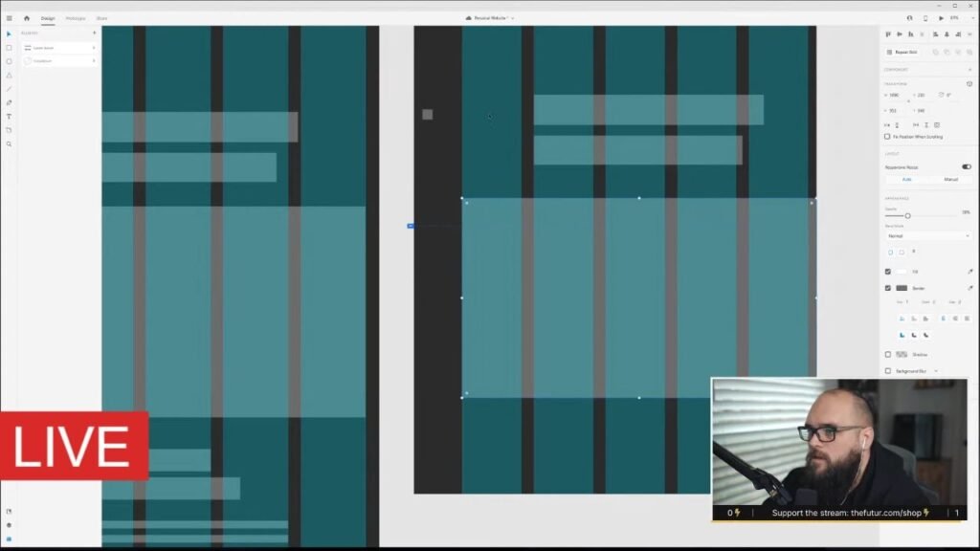Screen dimensions: 980x551
Task: Play desktop preview
Action: pyautogui.click(x=942, y=18)
